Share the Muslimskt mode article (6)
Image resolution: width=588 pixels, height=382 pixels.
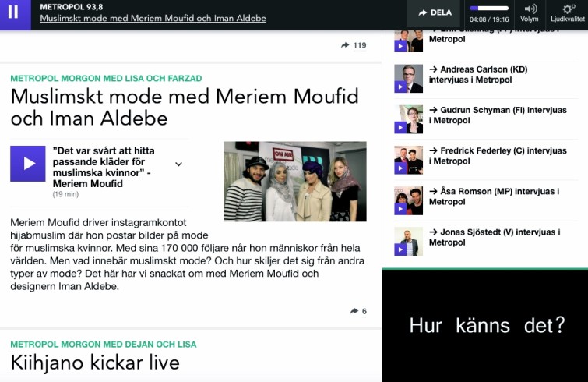point(358,311)
